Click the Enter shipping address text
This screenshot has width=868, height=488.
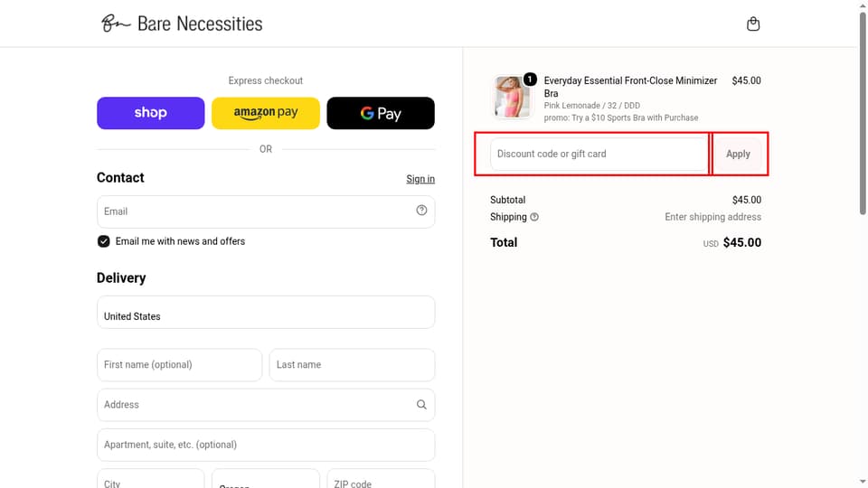713,217
